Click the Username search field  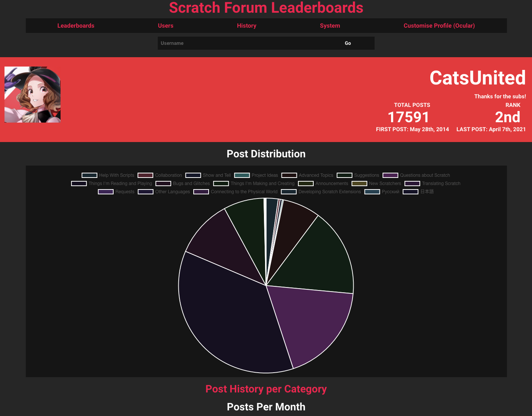click(x=240, y=43)
